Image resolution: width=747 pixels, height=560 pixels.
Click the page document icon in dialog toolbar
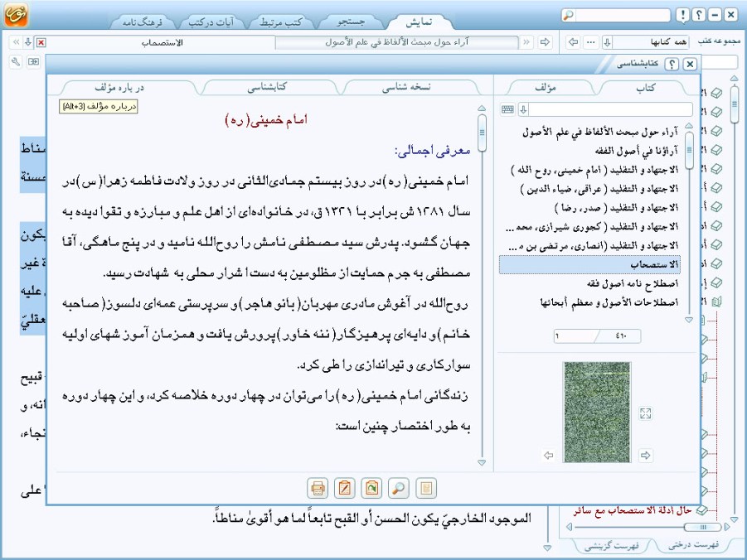pos(426,488)
